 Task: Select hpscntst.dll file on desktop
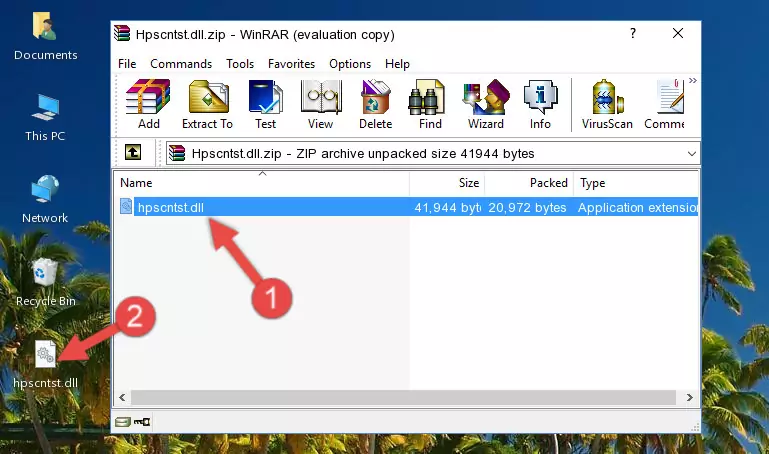45,365
